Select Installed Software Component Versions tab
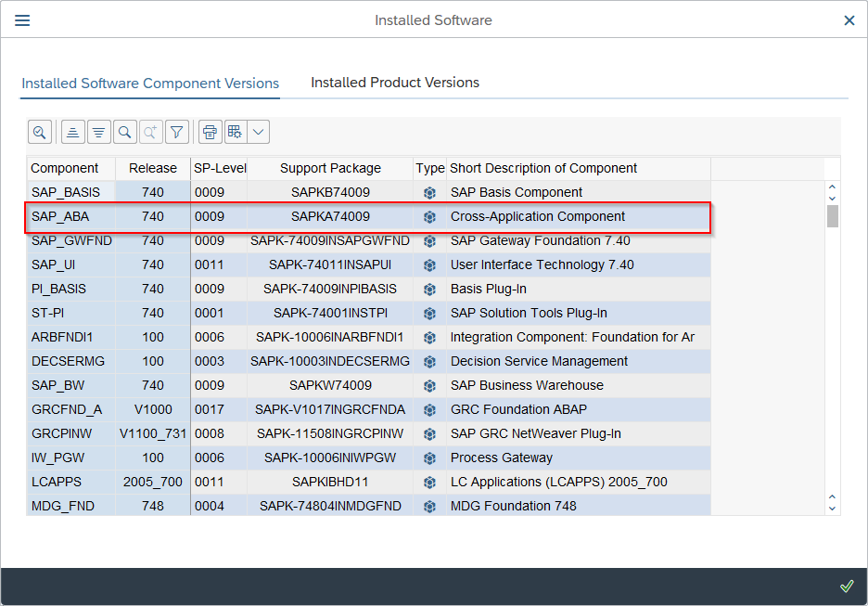This screenshot has width=868, height=606. [150, 84]
